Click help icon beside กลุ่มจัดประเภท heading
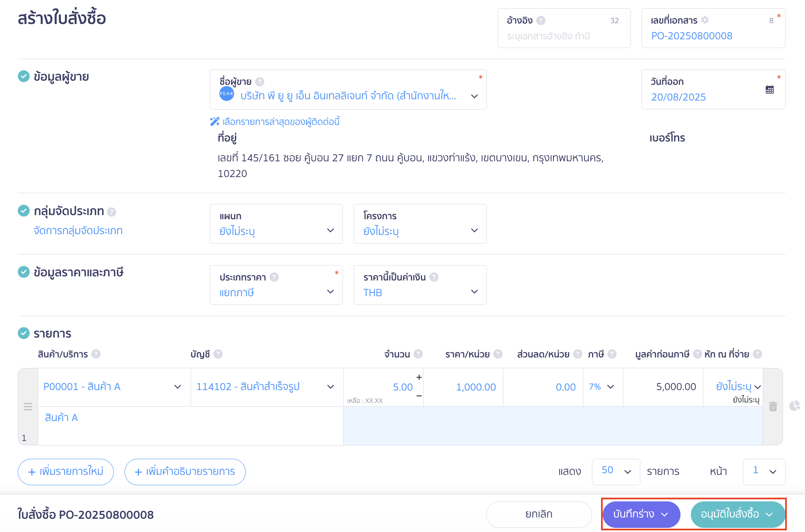This screenshot has width=805, height=532. 112,212
